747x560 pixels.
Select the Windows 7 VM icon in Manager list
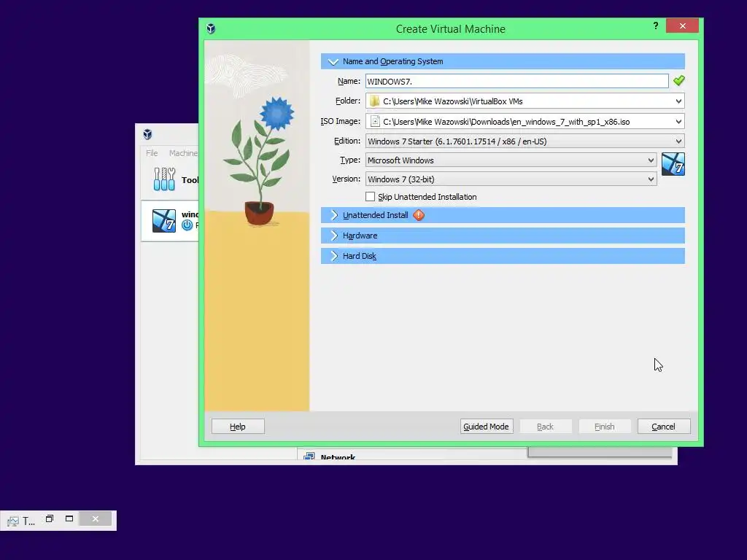tap(164, 221)
